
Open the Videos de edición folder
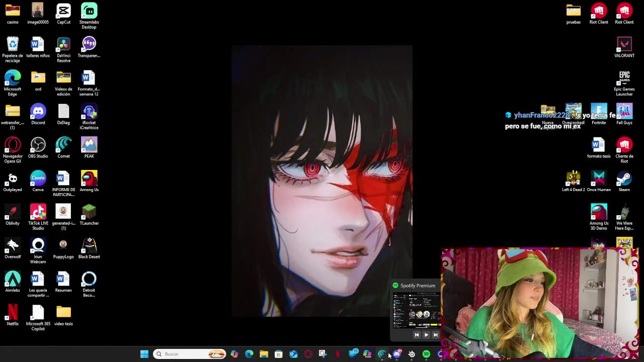[x=63, y=83]
